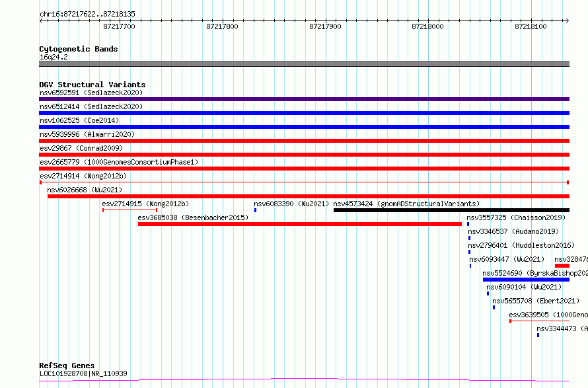
Task: Select the blue nsv3344473 marker
Action: 538,335
